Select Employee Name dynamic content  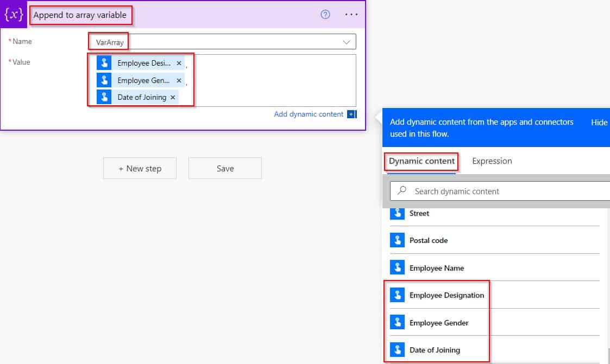click(495, 267)
